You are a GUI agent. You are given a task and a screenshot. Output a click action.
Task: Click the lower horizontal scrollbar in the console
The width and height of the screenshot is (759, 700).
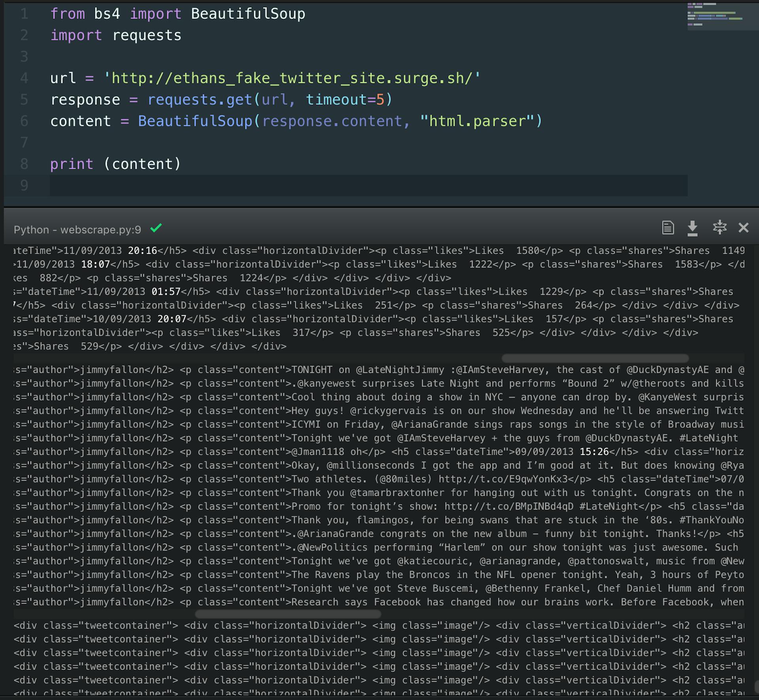(x=289, y=613)
